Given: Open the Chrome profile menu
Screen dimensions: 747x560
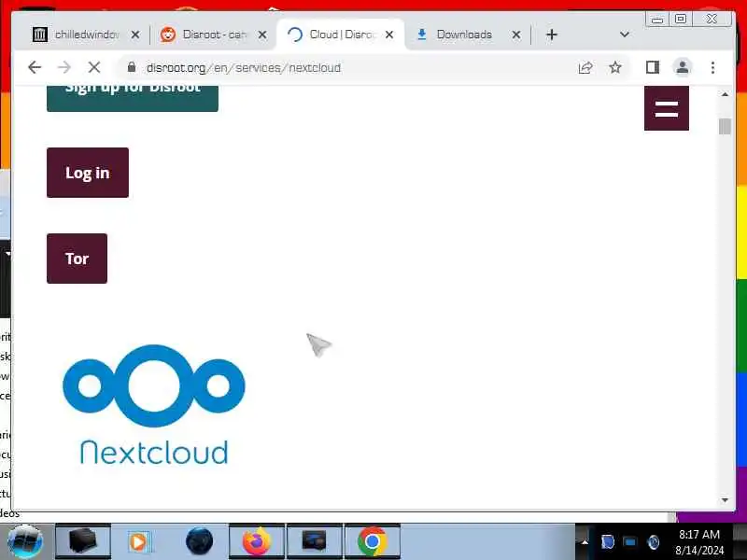Looking at the screenshot, I should (683, 67).
